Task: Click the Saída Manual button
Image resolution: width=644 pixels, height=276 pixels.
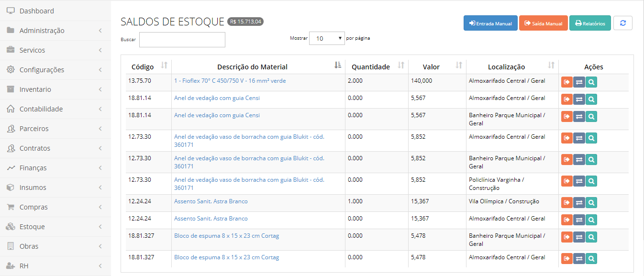Action: [544, 23]
